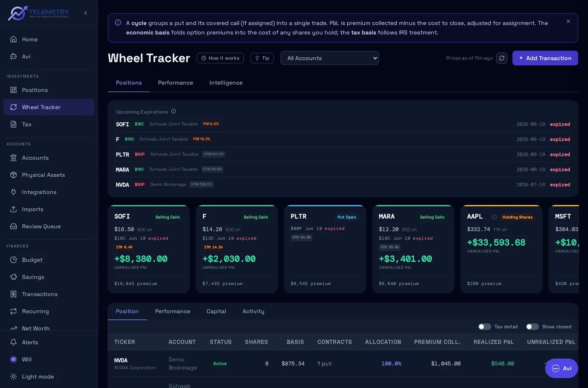Open the Transactions page
This screenshot has height=388, width=588.
click(x=49, y=294)
